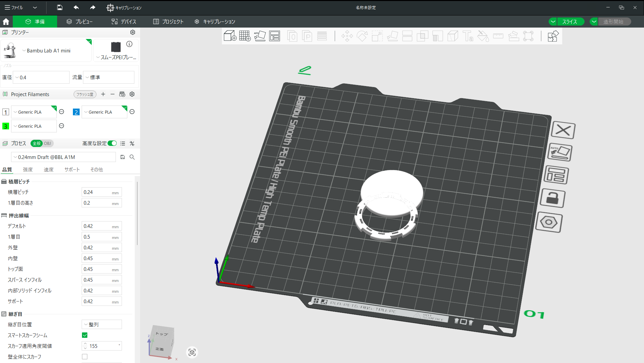This screenshot has height=363, width=644.
Task: Click the delete-all X icon on the right sidebar
Action: [x=563, y=130]
